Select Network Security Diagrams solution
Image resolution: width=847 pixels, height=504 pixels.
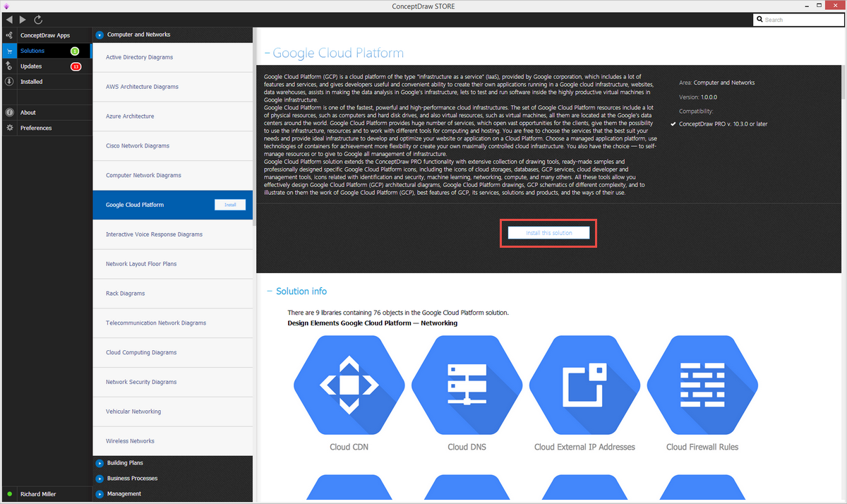pyautogui.click(x=172, y=383)
